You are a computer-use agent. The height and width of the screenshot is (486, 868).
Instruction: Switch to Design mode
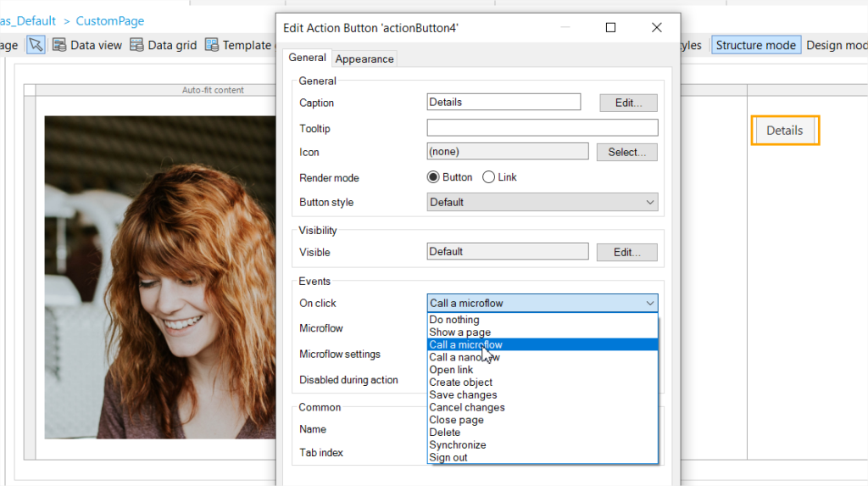[x=837, y=45]
